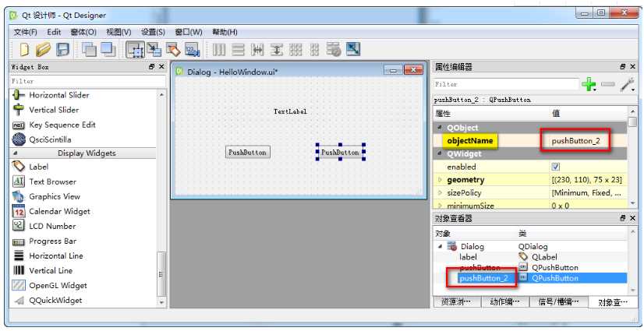Click the Save form disk icon
This screenshot has height=331, width=644.
click(63, 50)
